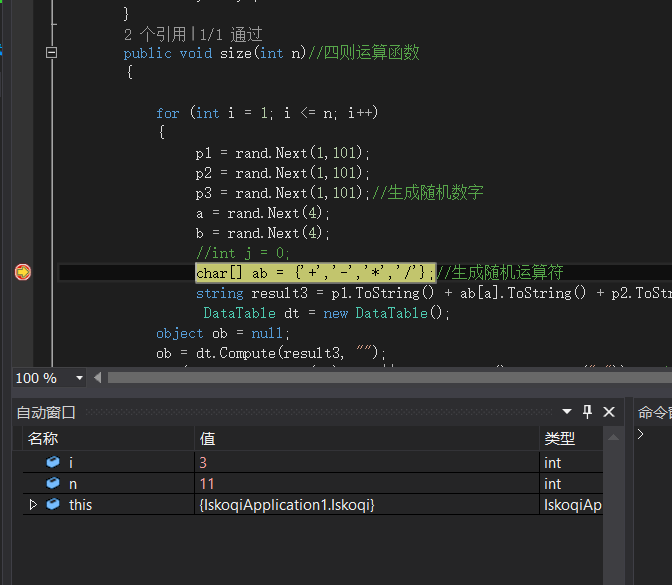The height and width of the screenshot is (585, 672).
Task: Click the 'public void size(int n)' declaration
Action: [x=215, y=53]
